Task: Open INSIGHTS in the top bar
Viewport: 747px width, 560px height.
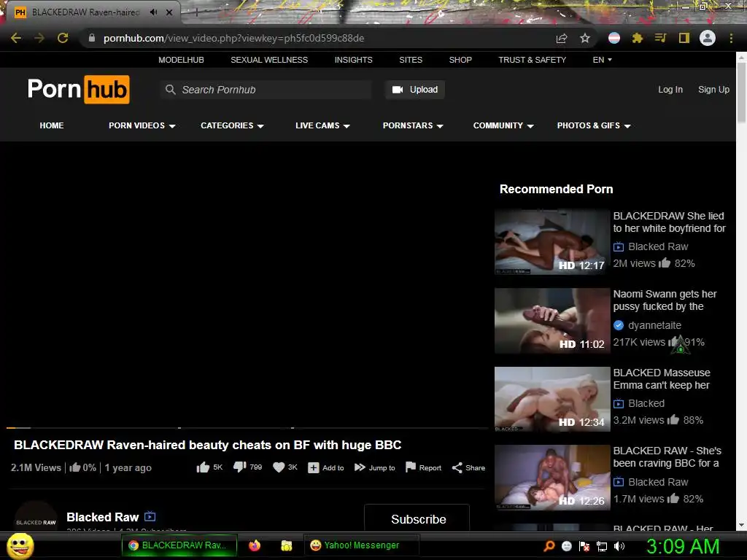Action: (x=354, y=60)
